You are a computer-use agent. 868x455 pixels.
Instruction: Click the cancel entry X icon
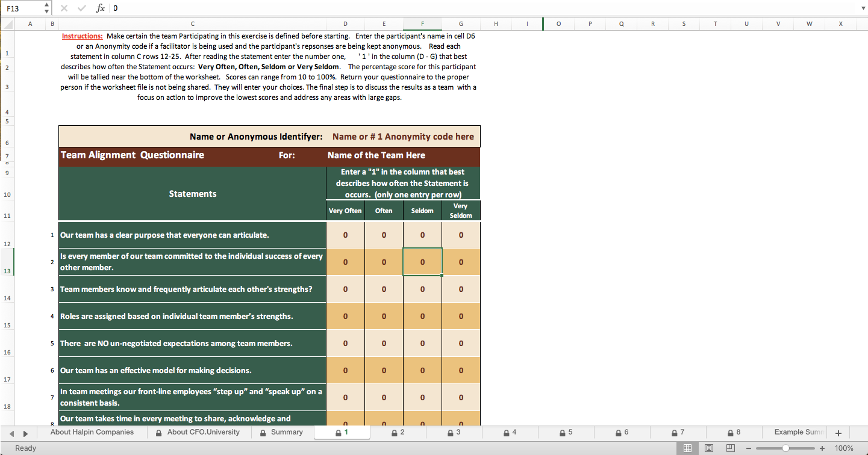click(64, 8)
